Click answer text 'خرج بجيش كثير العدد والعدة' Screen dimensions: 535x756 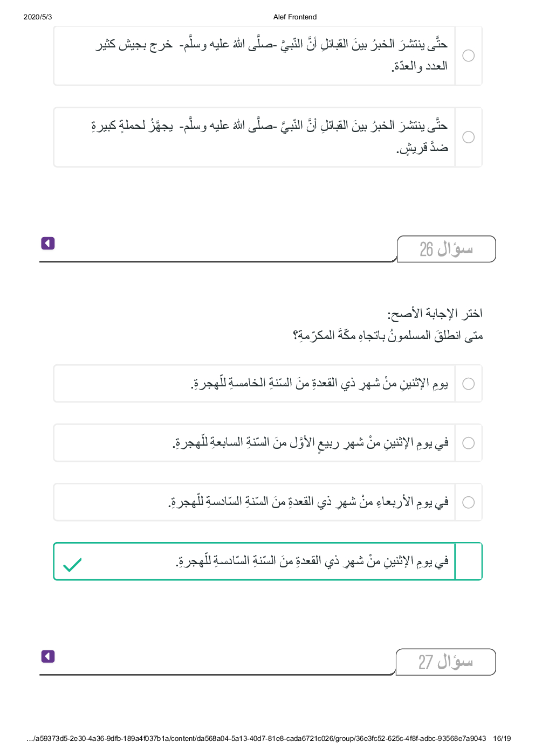[x=272, y=55]
